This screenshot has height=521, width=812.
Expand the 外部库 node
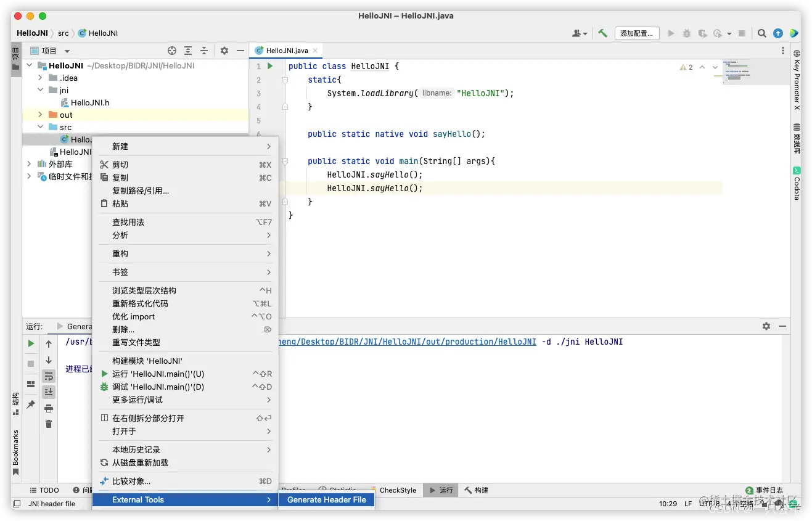pos(29,164)
